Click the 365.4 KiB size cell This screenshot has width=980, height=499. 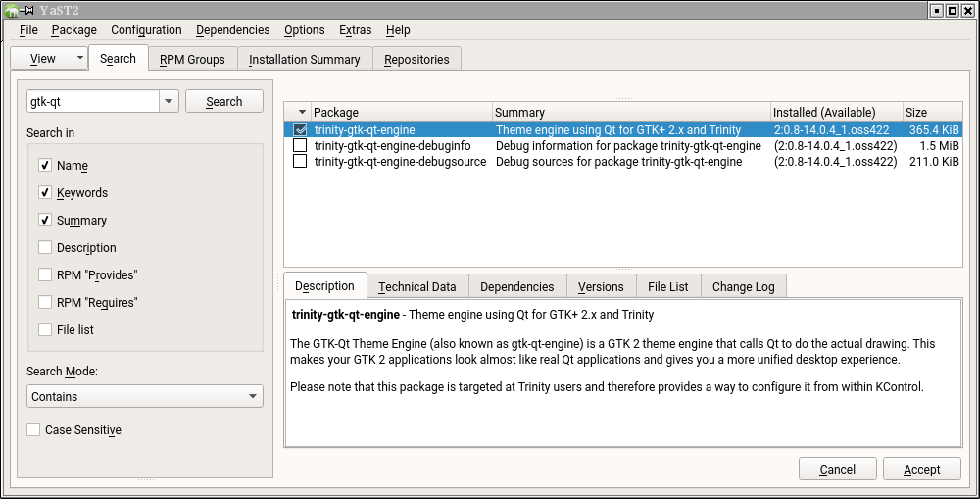934,130
